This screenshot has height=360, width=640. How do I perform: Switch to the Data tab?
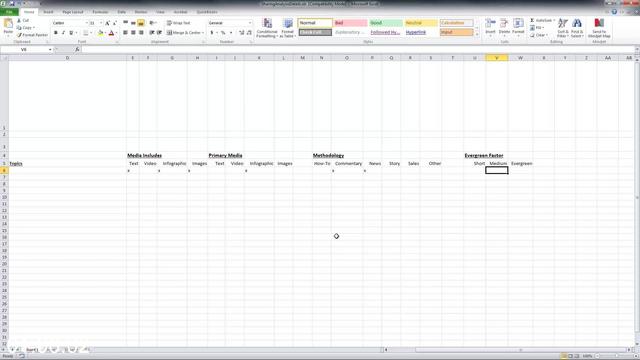[x=122, y=12]
